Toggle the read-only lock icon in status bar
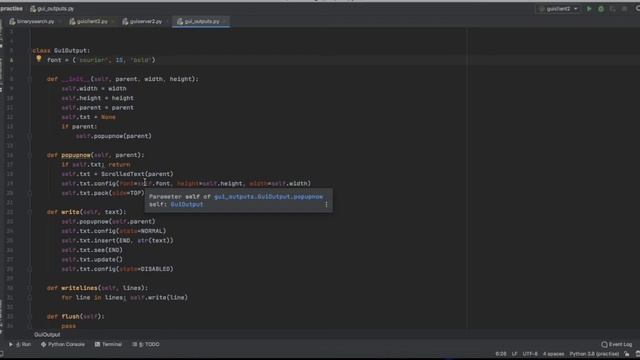 point(627,354)
